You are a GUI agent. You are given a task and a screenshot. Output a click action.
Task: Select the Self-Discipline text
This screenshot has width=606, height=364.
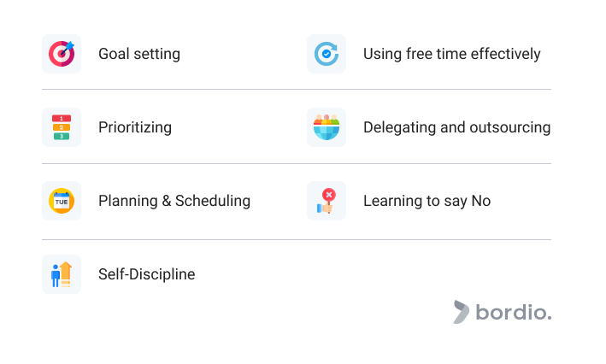(146, 274)
